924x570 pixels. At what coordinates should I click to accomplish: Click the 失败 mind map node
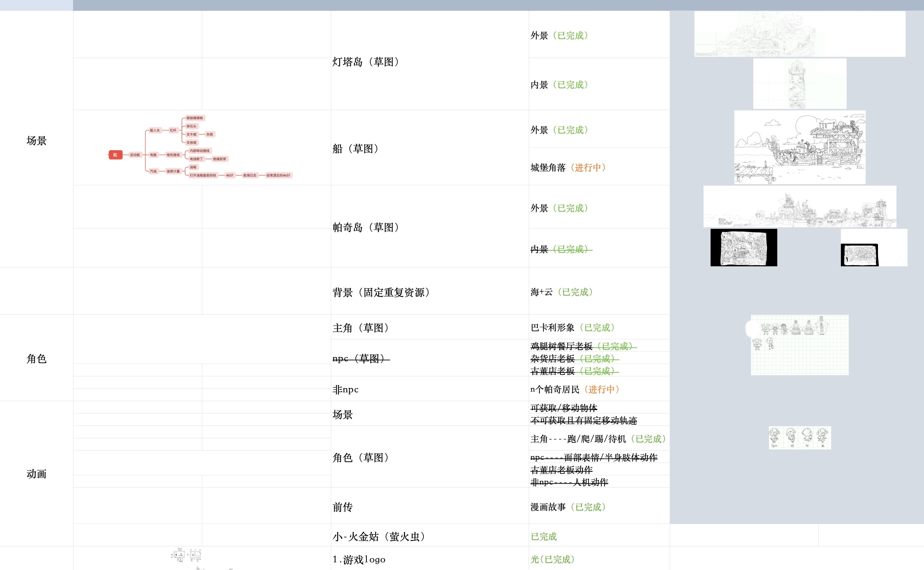pyautogui.click(x=209, y=134)
